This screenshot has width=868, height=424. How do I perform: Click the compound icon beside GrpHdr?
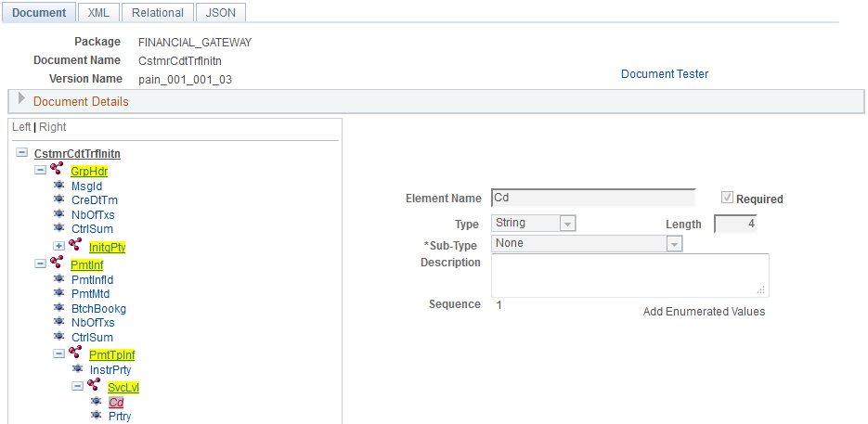57,168
